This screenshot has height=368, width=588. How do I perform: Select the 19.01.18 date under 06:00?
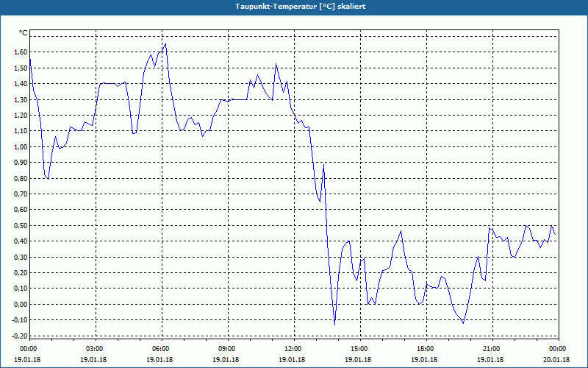159,360
